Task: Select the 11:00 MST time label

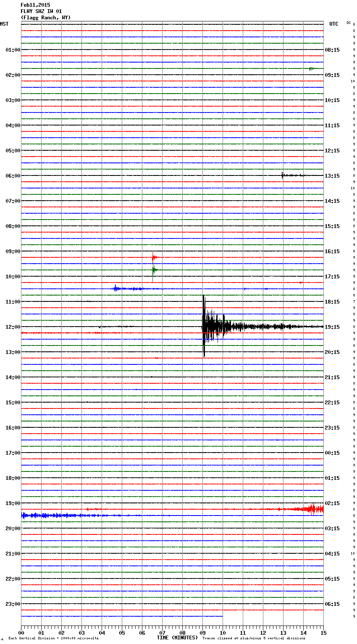Action: pyautogui.click(x=13, y=302)
